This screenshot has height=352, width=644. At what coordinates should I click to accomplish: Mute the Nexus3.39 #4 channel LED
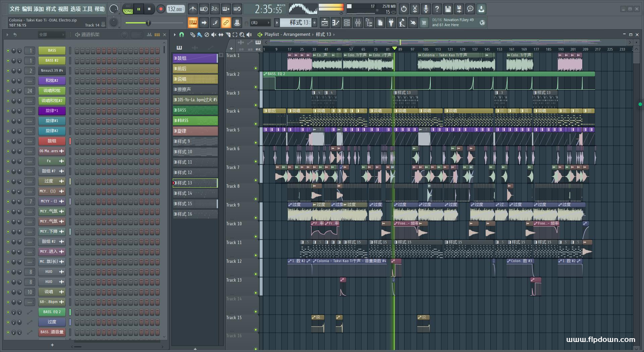[8, 71]
